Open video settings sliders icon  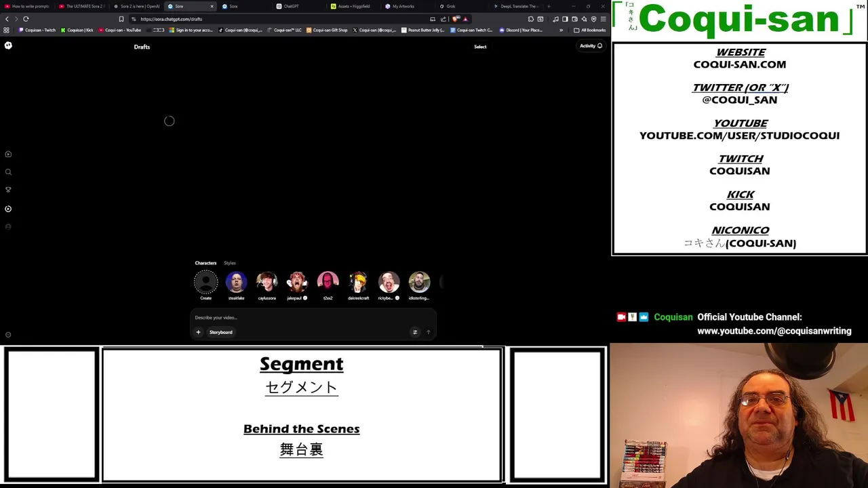click(415, 332)
